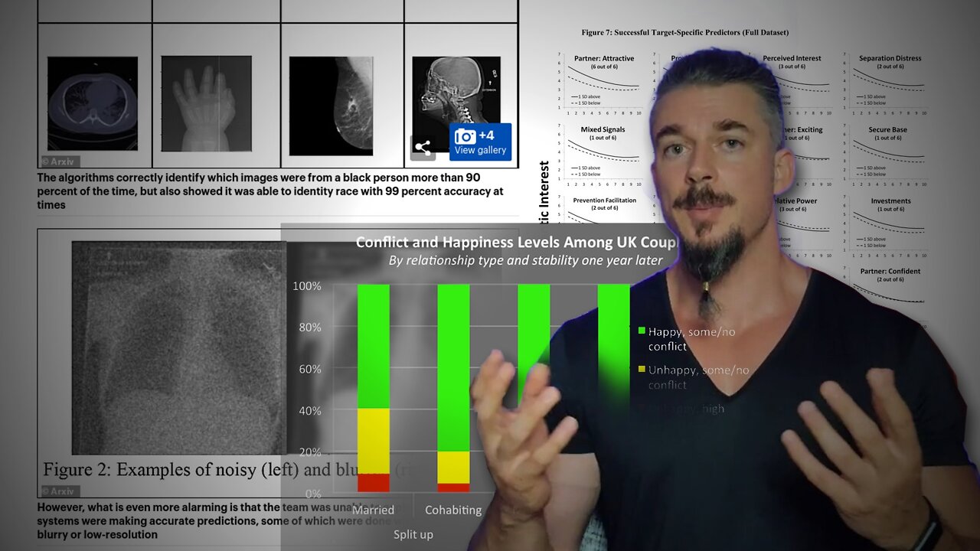Click the 'Prevention Facilitation' graph title

coord(603,201)
